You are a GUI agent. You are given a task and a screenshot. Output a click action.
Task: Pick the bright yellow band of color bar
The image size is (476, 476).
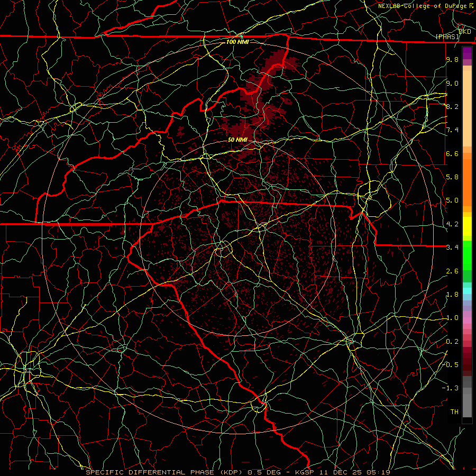click(467, 226)
